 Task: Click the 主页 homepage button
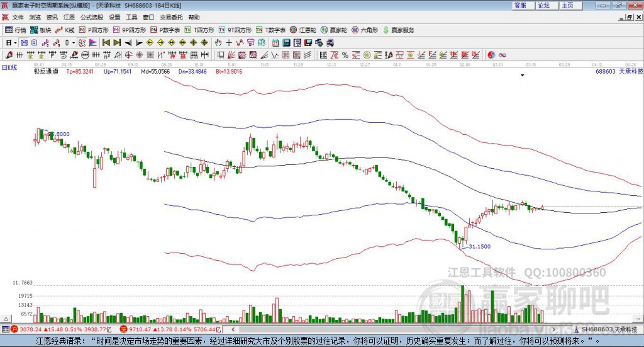coord(571,5)
